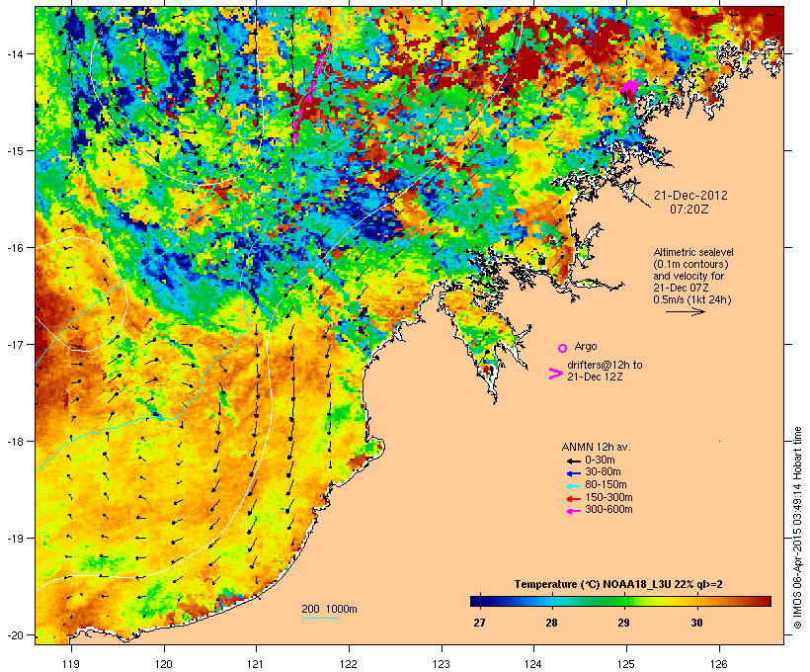Click the 150-300m depth label
This screenshot has width=810, height=672.
point(608,497)
